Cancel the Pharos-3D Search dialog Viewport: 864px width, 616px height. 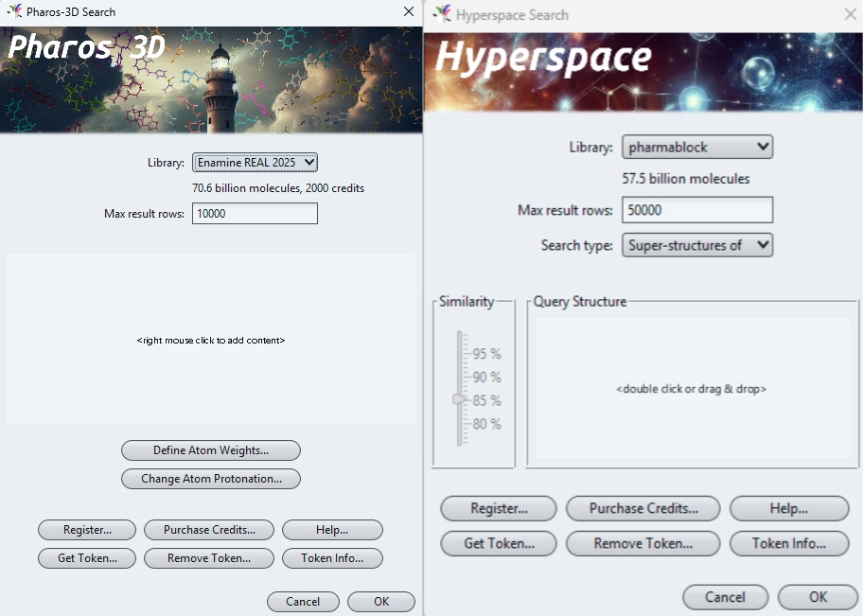pos(303,602)
